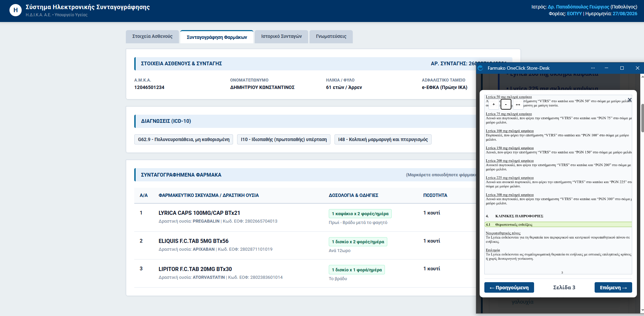Image resolution: width=644 pixels, height=316 pixels.
Task: Click patient name ΔΗΜΗΤΡΙΟΥ ΚΩΝΣΤΑΝΤΙΝΟΣ
Action: (x=262, y=87)
